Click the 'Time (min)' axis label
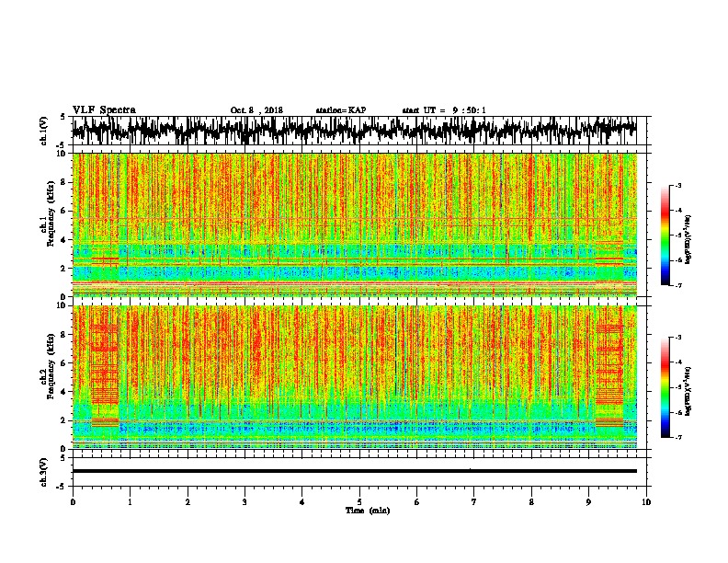 (368, 511)
